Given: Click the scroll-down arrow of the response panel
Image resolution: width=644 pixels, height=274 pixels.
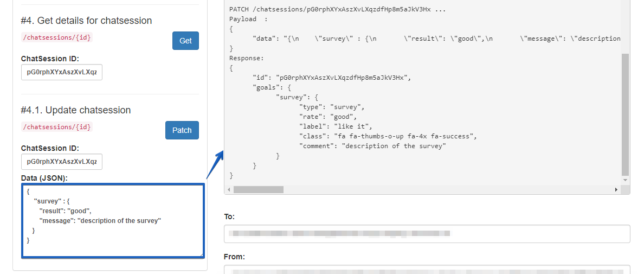Looking at the screenshot, I should coord(625,180).
